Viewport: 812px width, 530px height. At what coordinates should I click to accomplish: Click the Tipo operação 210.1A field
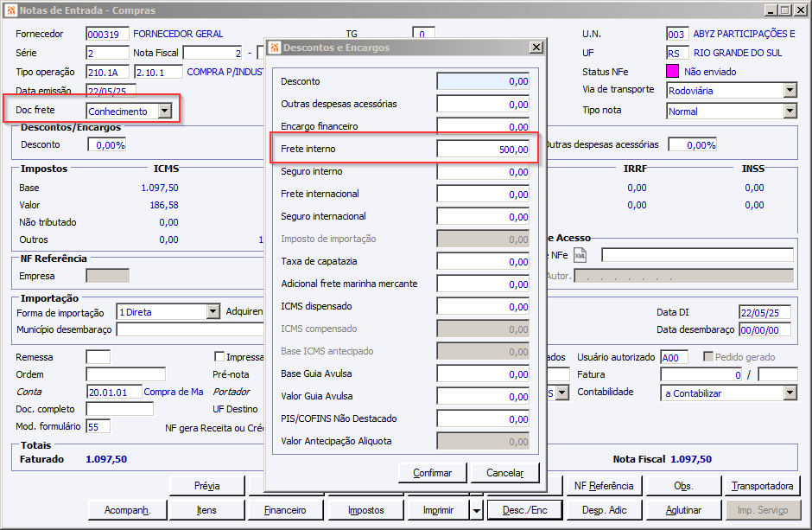pos(107,72)
